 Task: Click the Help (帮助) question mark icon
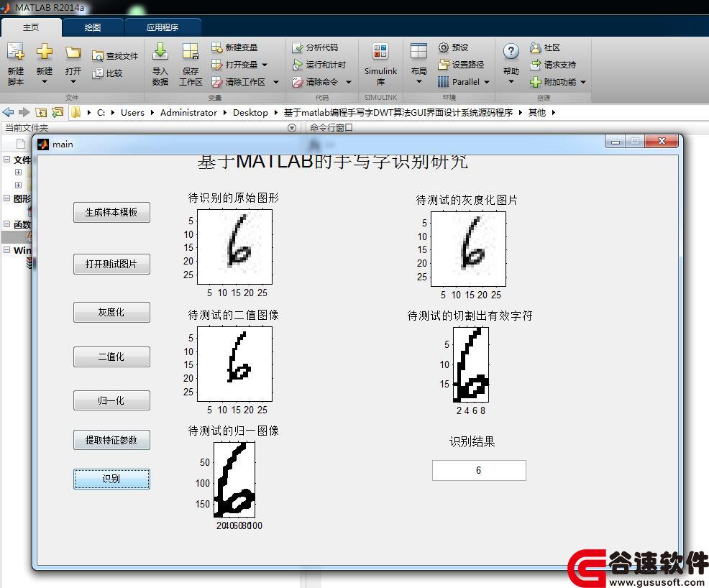[x=511, y=52]
